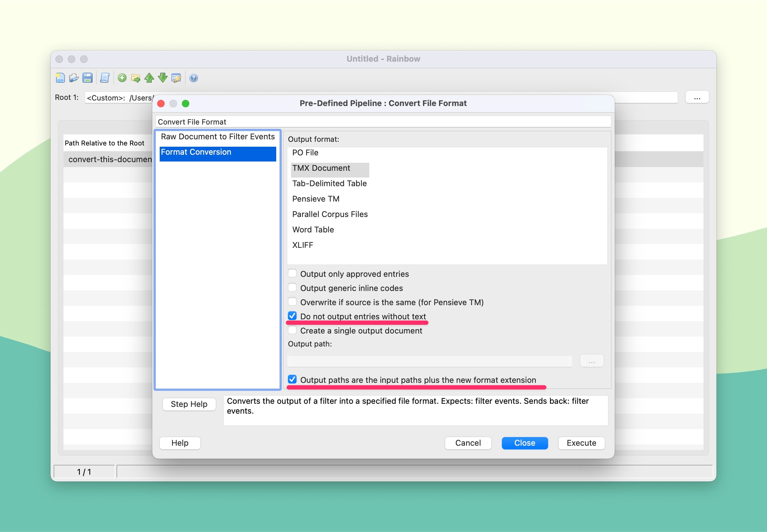Click the Save Project floppy icon

(87, 78)
